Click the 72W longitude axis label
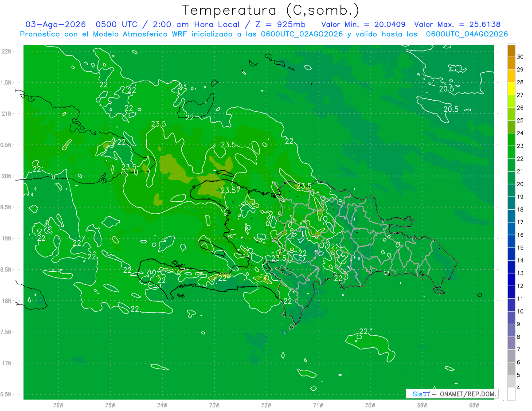 pos(266,405)
